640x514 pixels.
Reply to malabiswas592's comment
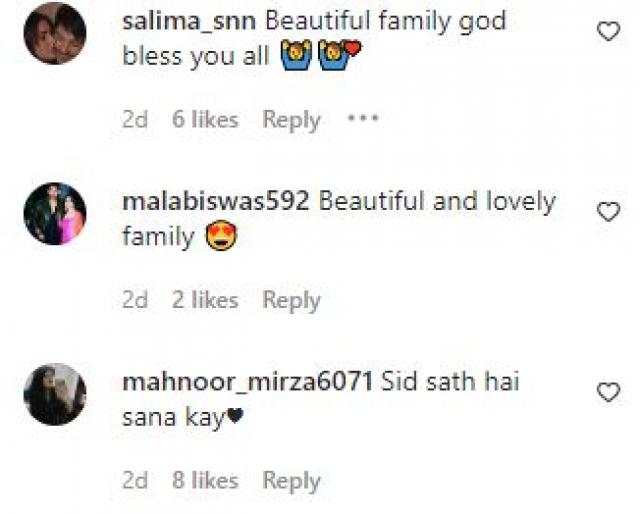tap(291, 301)
